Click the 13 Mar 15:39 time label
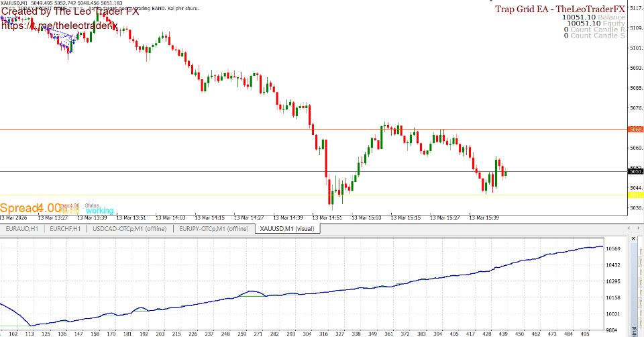The image size is (644, 337). [x=484, y=218]
